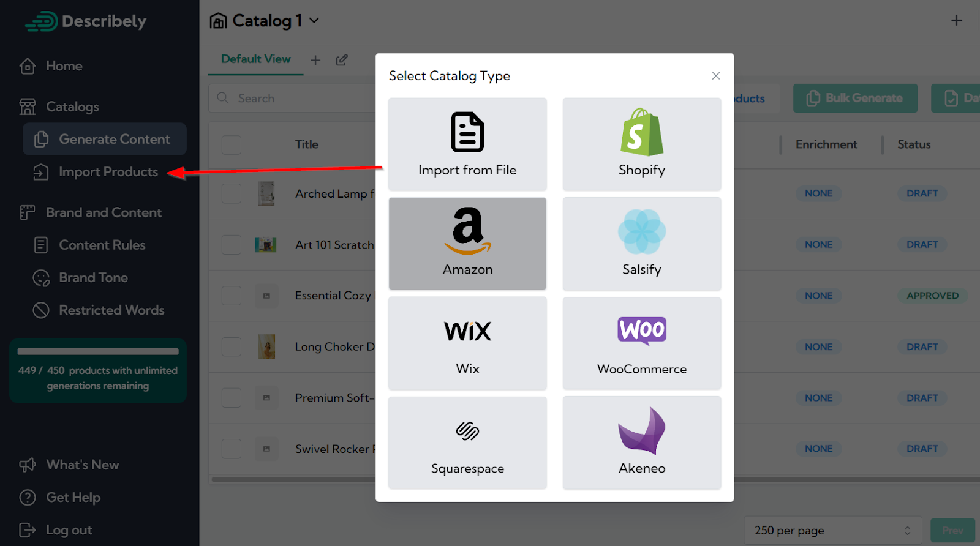Check the Long Choker row checkbox
This screenshot has height=546, width=980.
[232, 347]
